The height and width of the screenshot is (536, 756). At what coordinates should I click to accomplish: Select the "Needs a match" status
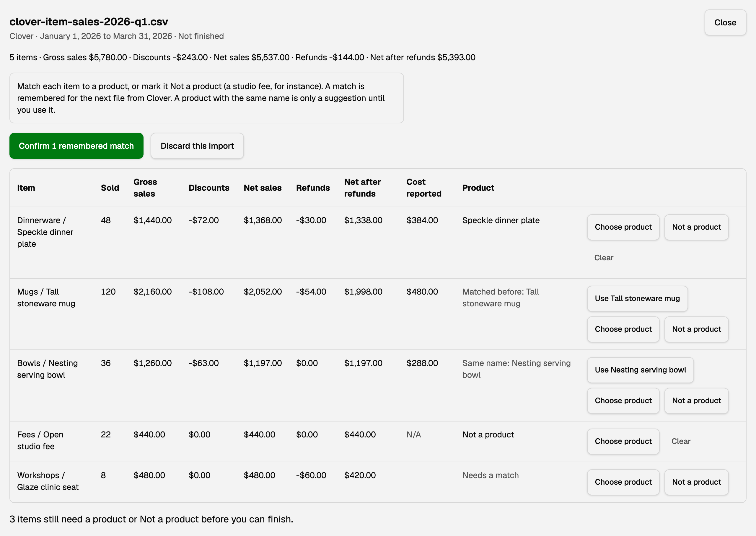tap(490, 475)
